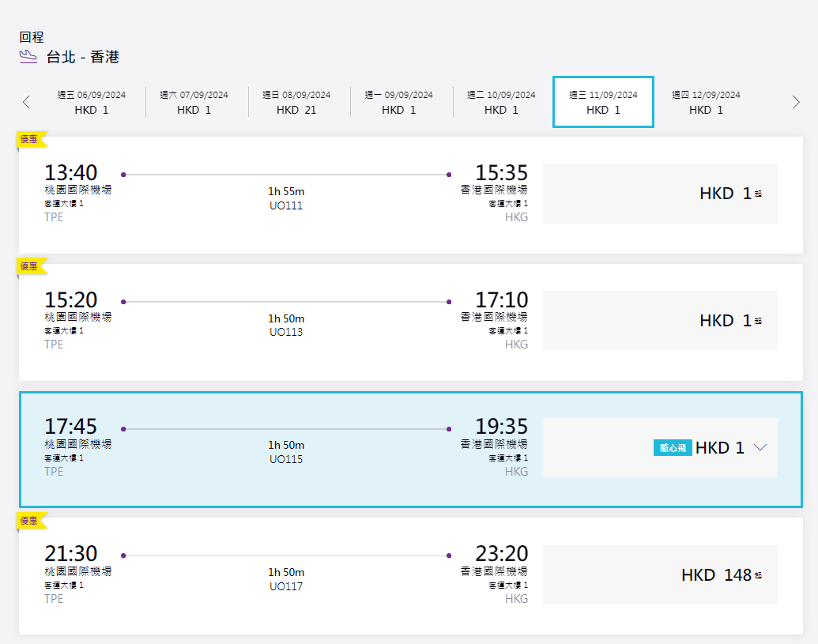The image size is (818, 644).
Task: Click the 優惠 tag on the 13:40 flight
Action: click(x=30, y=139)
